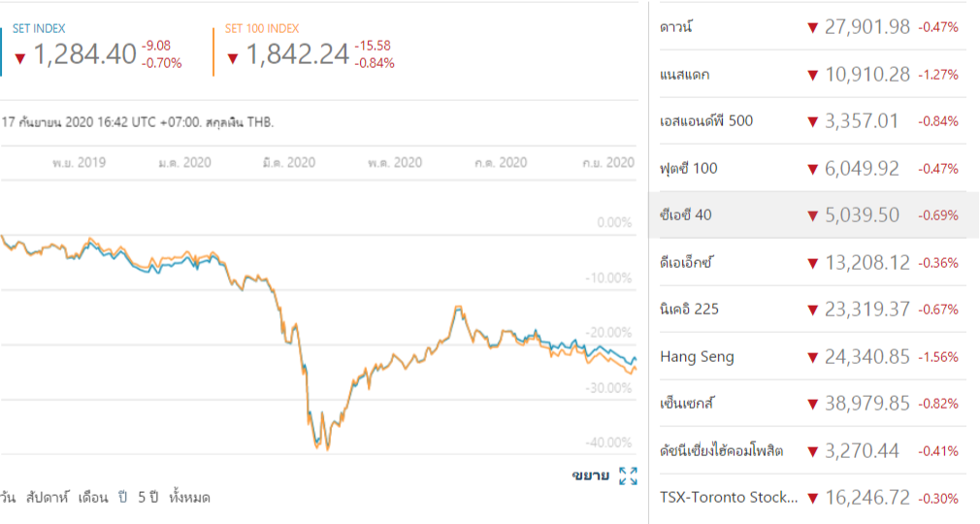Click the red triangle in TSX-Toronto row
Viewport: 980px width, 524px height.
[812, 499]
